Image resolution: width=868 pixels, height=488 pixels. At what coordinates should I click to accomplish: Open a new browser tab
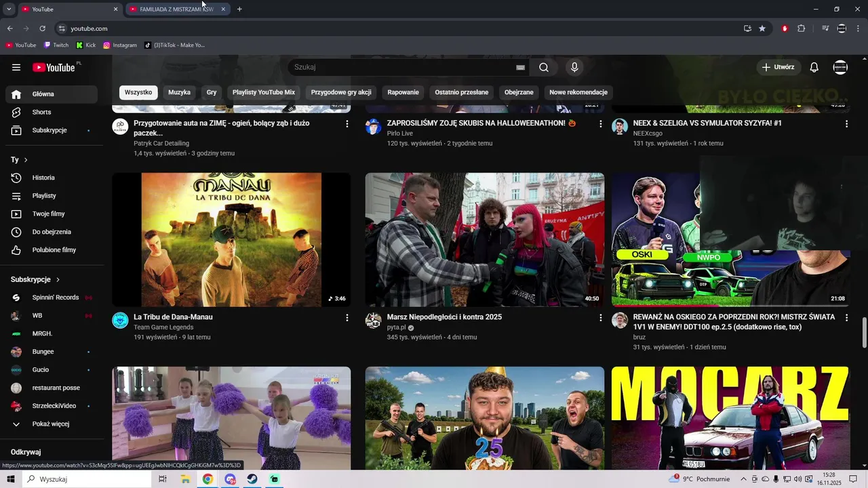click(x=239, y=9)
